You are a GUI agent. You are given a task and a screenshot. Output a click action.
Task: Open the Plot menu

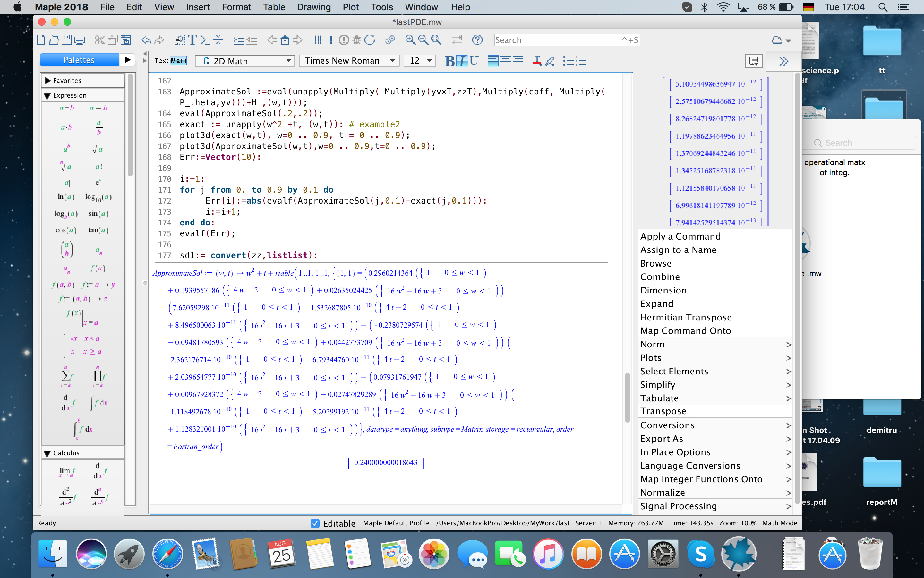click(x=350, y=7)
